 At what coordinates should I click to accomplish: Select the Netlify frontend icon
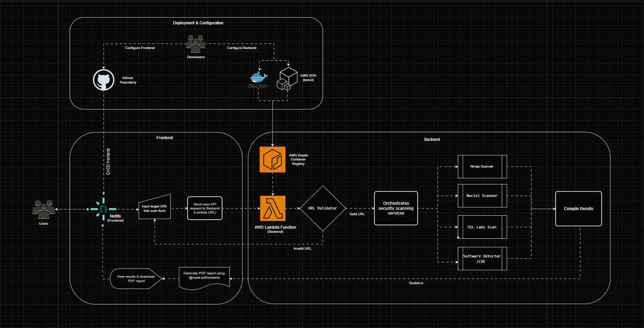tap(103, 209)
